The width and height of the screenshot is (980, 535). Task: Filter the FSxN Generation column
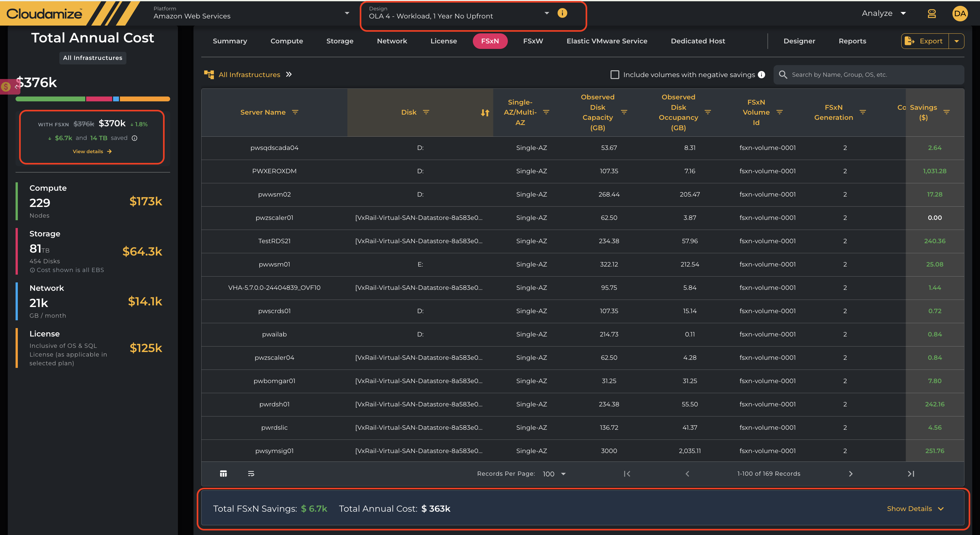863,112
